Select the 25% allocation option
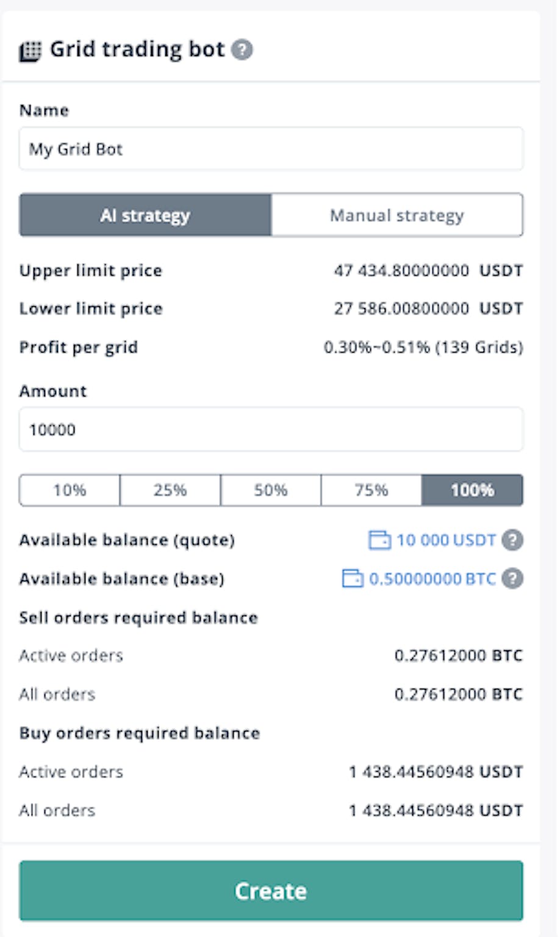The height and width of the screenshot is (937, 560). [170, 490]
